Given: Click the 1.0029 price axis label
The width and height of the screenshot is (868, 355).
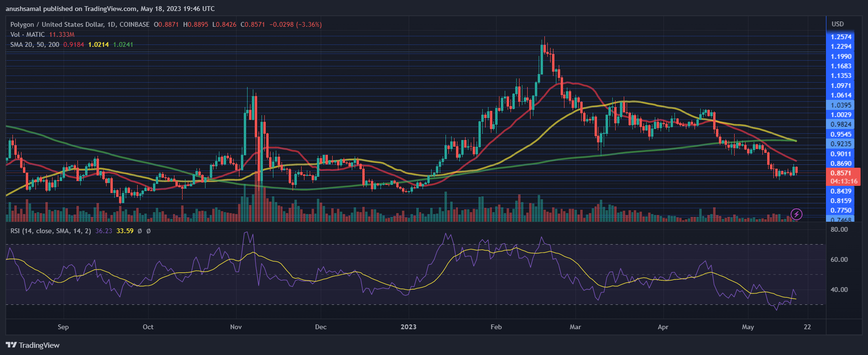Looking at the screenshot, I should (x=841, y=115).
